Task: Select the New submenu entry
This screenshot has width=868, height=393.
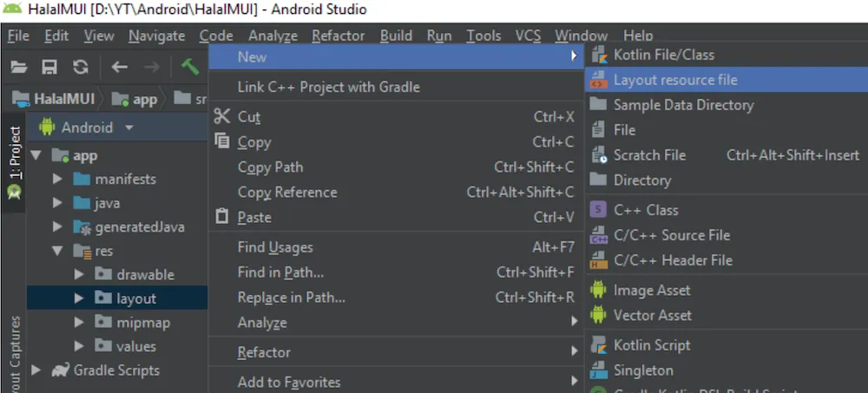Action: coord(396,56)
